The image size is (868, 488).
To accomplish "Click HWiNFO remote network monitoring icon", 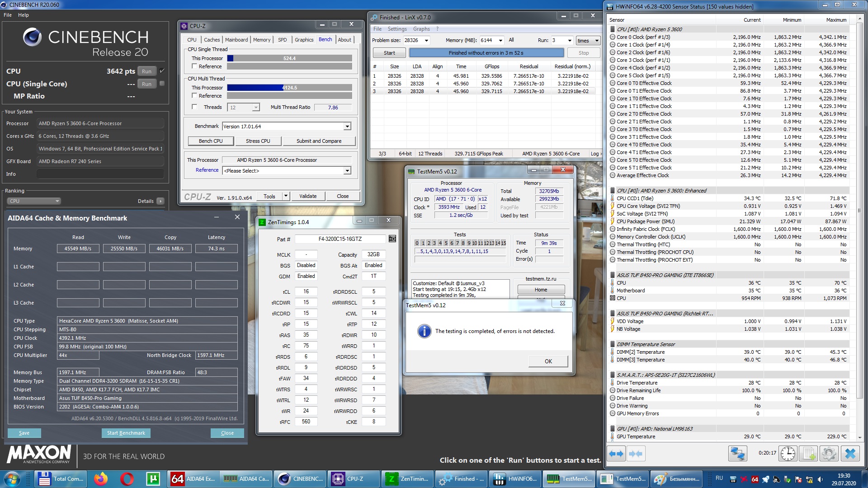I will [737, 454].
